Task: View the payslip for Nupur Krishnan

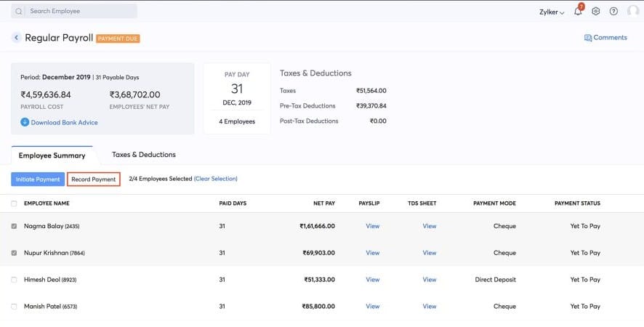Action: [x=373, y=253]
